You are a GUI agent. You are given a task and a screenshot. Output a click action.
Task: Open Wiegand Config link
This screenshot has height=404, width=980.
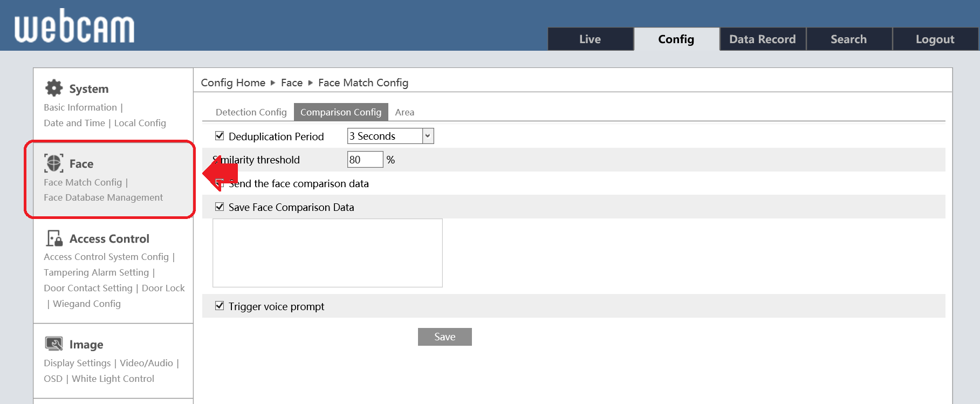pos(87,304)
